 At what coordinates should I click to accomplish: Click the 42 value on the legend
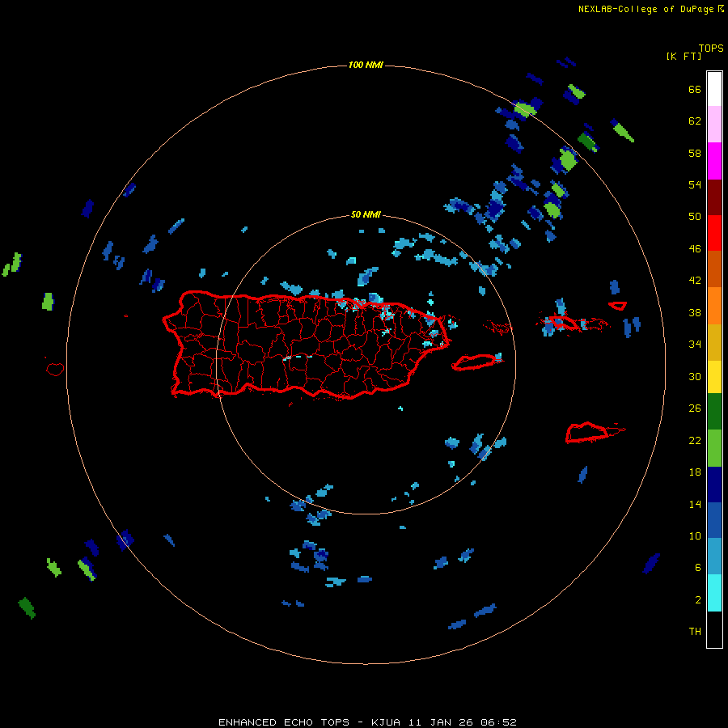(695, 281)
